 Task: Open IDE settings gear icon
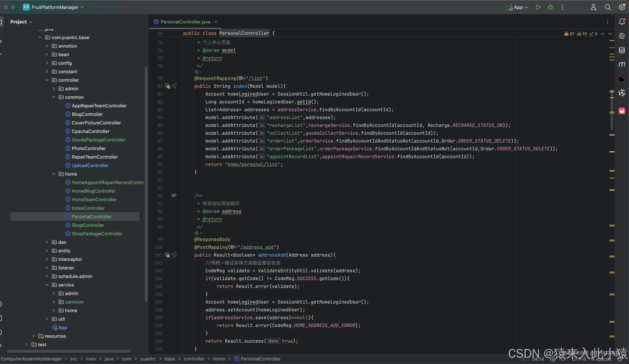coord(622,7)
